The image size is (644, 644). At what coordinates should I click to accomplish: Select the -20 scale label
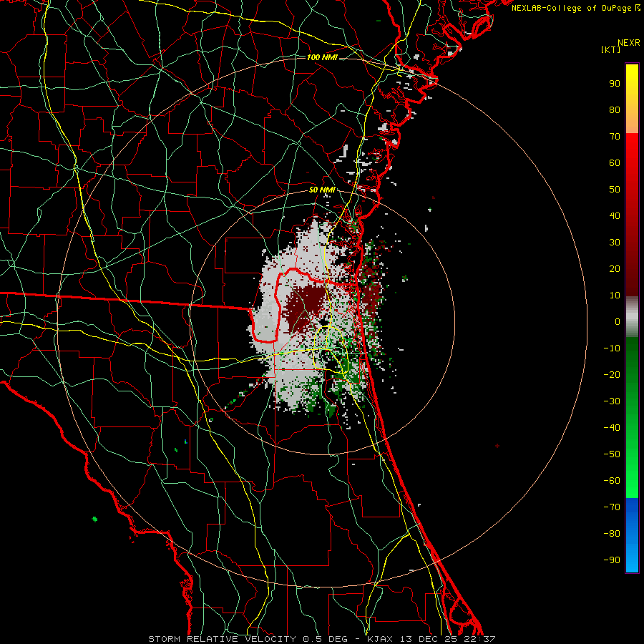click(612, 374)
